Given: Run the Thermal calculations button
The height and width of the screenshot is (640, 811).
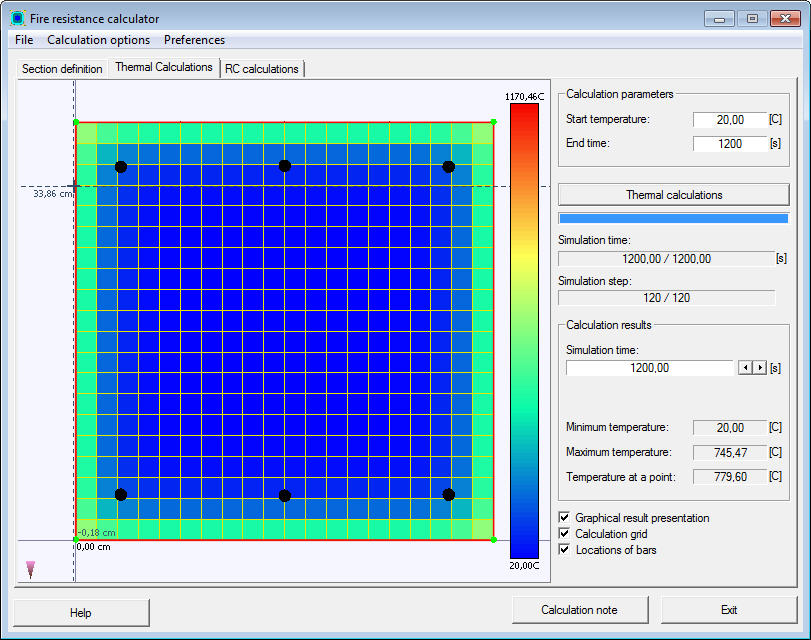Looking at the screenshot, I should click(673, 195).
